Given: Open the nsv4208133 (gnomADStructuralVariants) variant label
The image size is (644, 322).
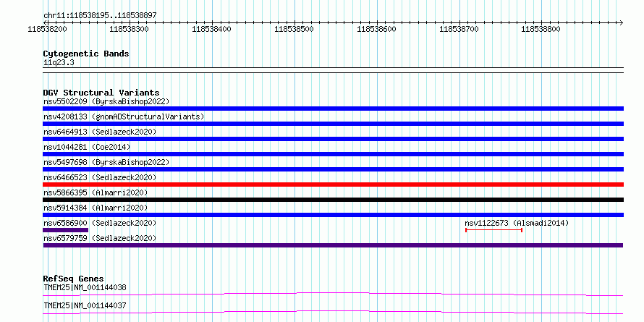Looking at the screenshot, I should pyautogui.click(x=124, y=116).
